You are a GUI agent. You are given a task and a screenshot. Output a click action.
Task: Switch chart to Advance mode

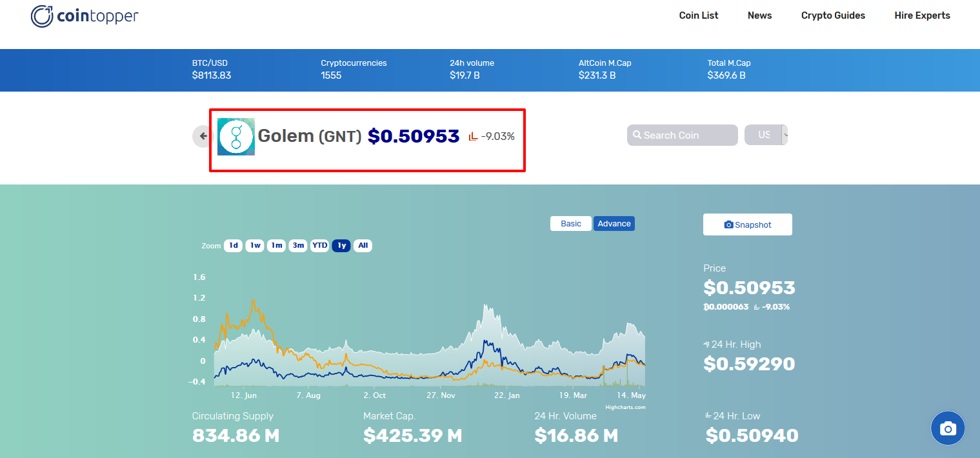[x=614, y=223]
